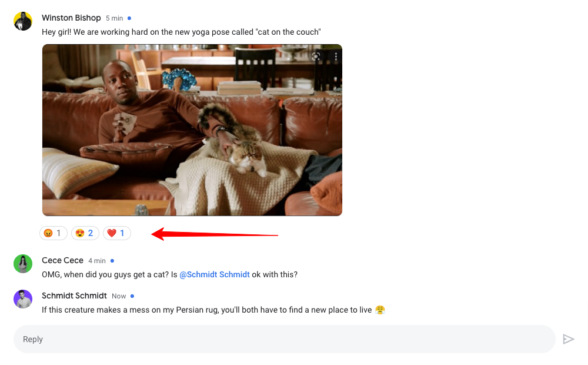588x365 pixels.
Task: Open the three-dot menu on the image
Action: pyautogui.click(x=336, y=57)
